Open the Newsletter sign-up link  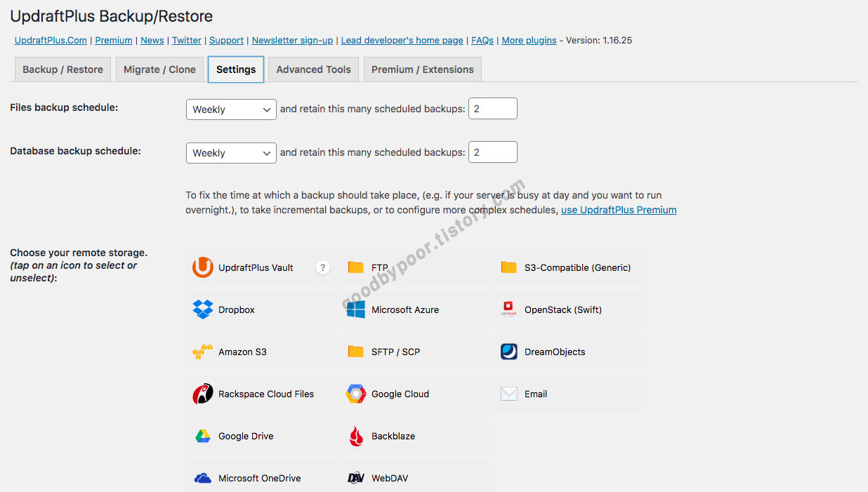(292, 40)
